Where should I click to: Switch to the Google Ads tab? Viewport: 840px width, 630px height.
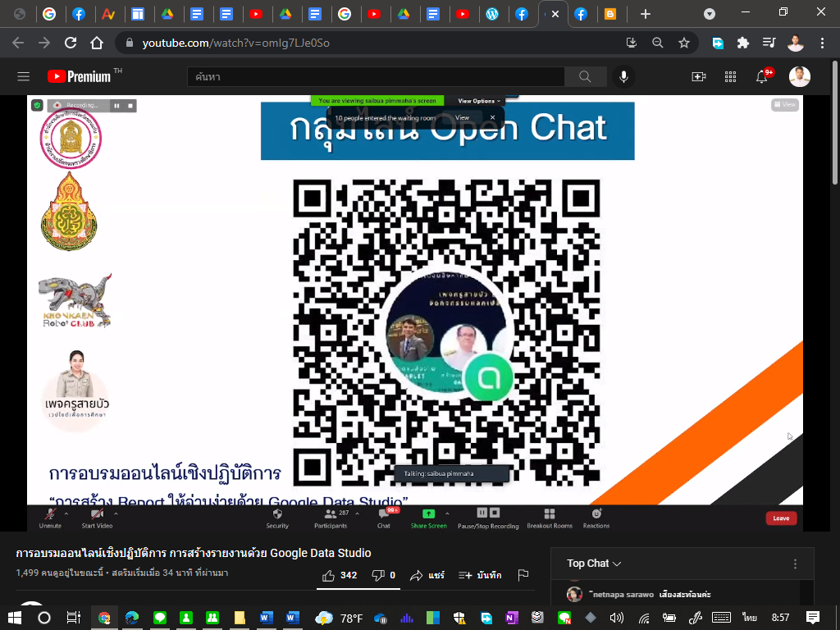(108, 14)
